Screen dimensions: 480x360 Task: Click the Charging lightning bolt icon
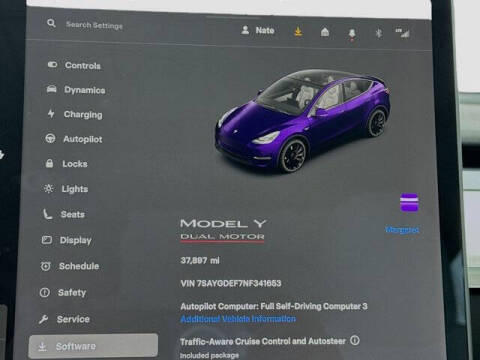[x=51, y=113]
